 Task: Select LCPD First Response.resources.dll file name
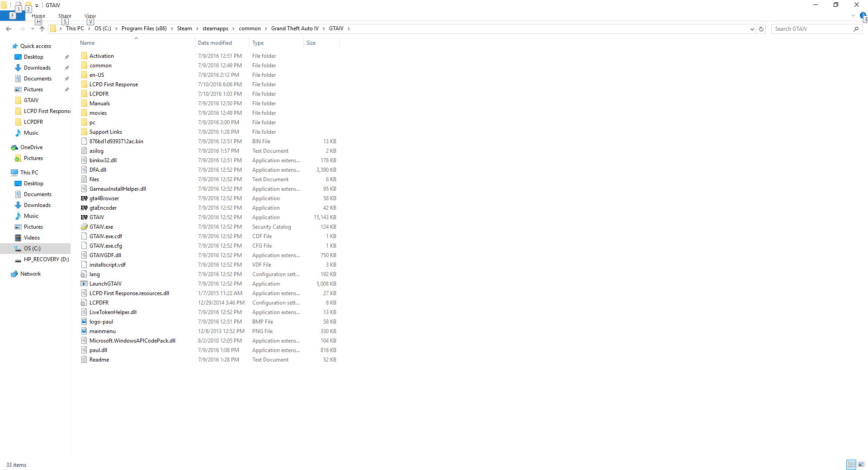[x=129, y=293]
